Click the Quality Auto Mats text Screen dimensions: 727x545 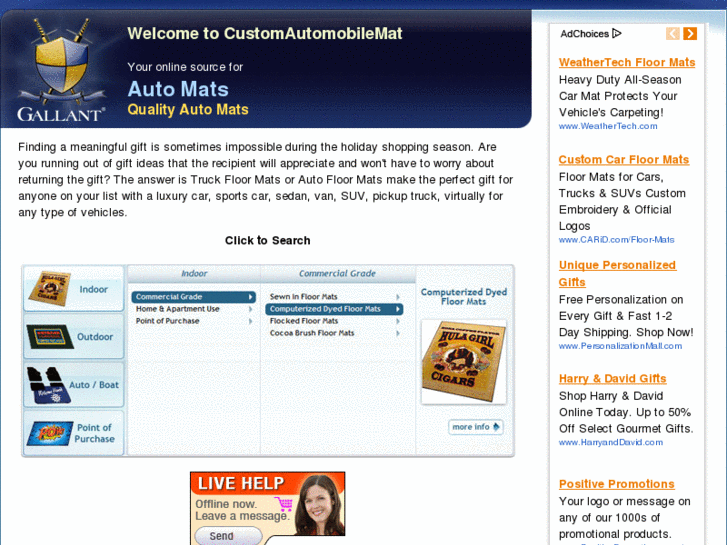tap(188, 109)
